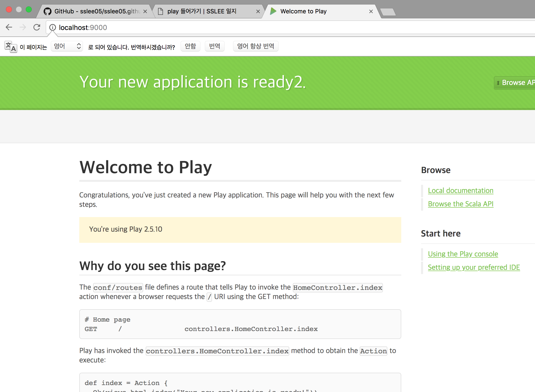The width and height of the screenshot is (535, 392).
Task: Click the 번역 translate button
Action: click(x=214, y=46)
